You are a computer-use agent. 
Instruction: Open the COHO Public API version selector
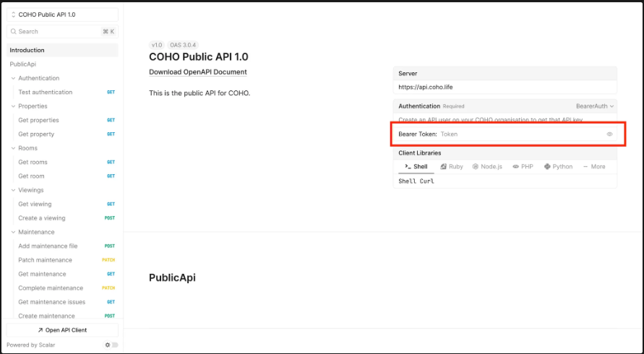tap(61, 14)
